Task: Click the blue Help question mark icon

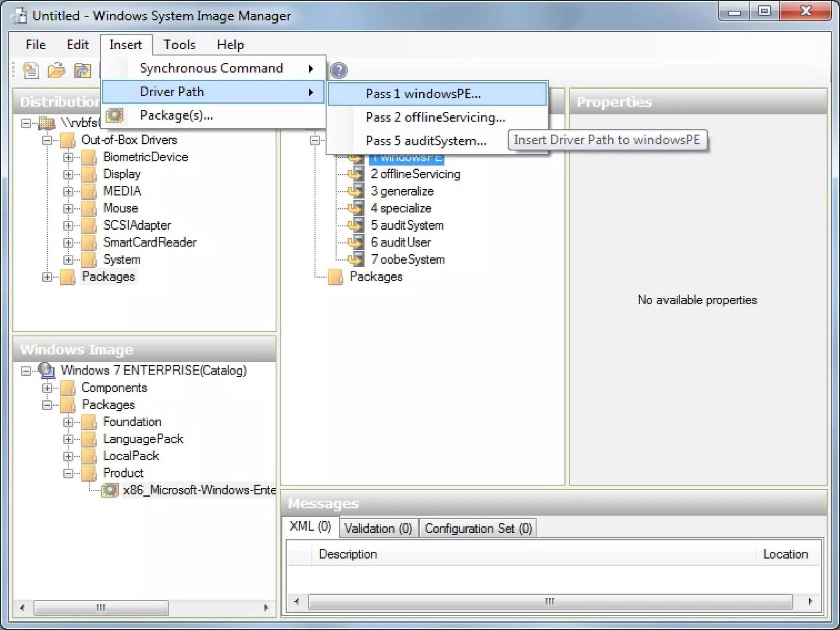Action: 339,71
